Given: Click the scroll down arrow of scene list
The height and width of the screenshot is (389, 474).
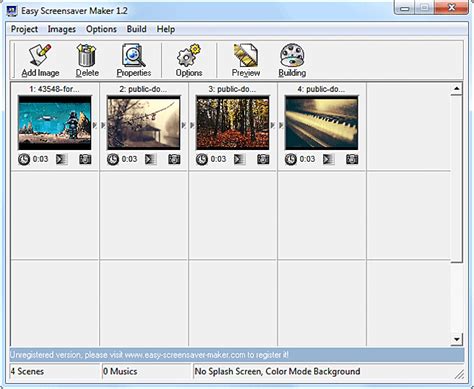Looking at the screenshot, I should [456, 340].
